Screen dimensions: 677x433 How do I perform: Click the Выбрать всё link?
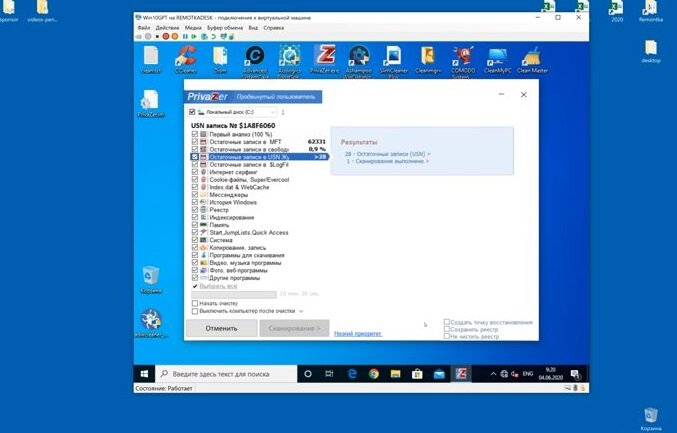click(218, 286)
